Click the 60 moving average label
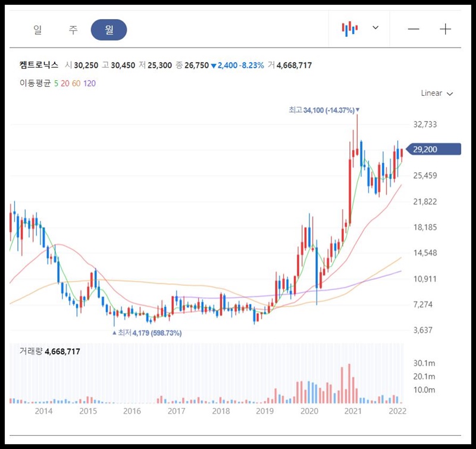The height and width of the screenshot is (449, 476). 76,83
